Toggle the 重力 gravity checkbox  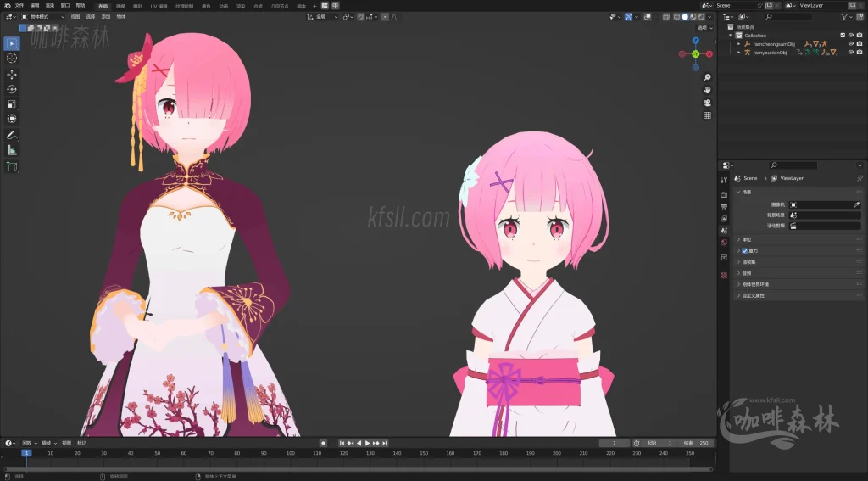744,251
